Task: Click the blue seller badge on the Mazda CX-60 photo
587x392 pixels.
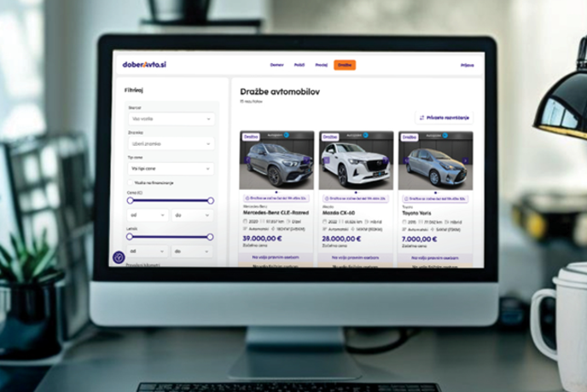Action: 366,135
